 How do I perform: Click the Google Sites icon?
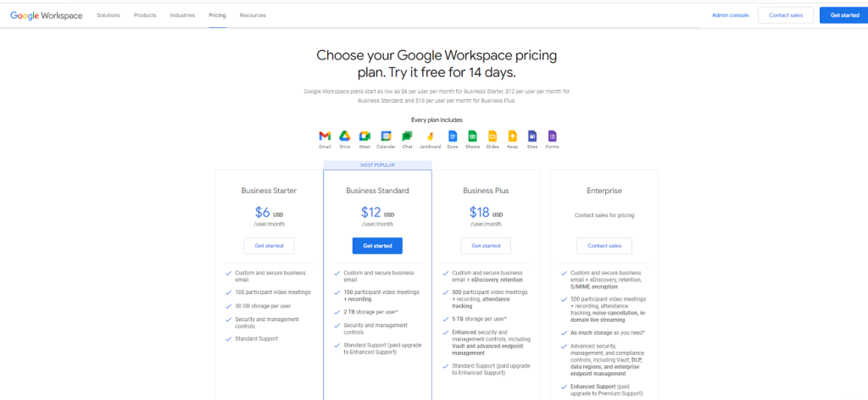532,136
